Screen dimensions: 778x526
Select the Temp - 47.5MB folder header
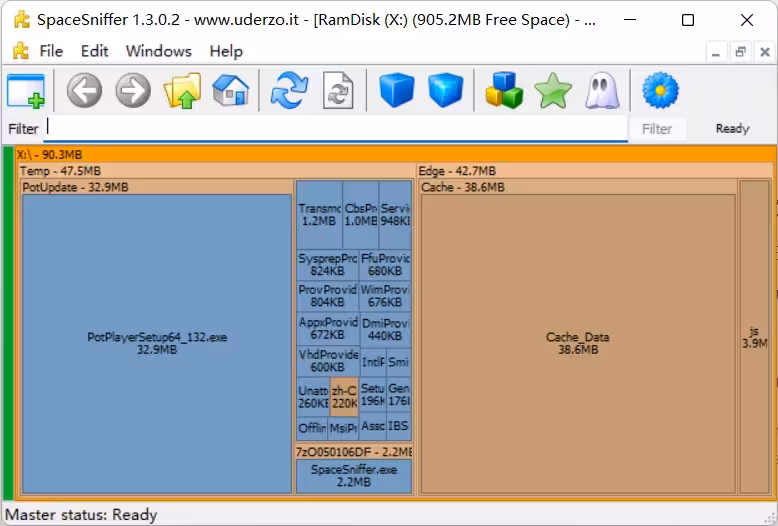(x=216, y=171)
